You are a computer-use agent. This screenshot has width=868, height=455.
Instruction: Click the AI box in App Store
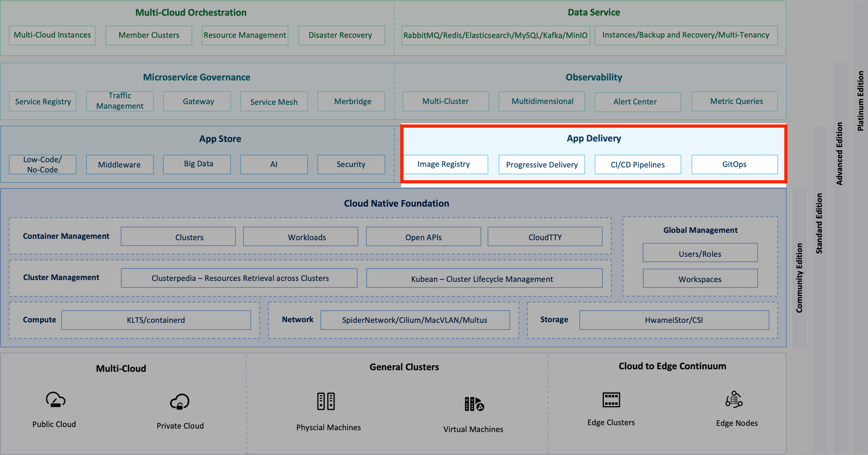click(274, 164)
